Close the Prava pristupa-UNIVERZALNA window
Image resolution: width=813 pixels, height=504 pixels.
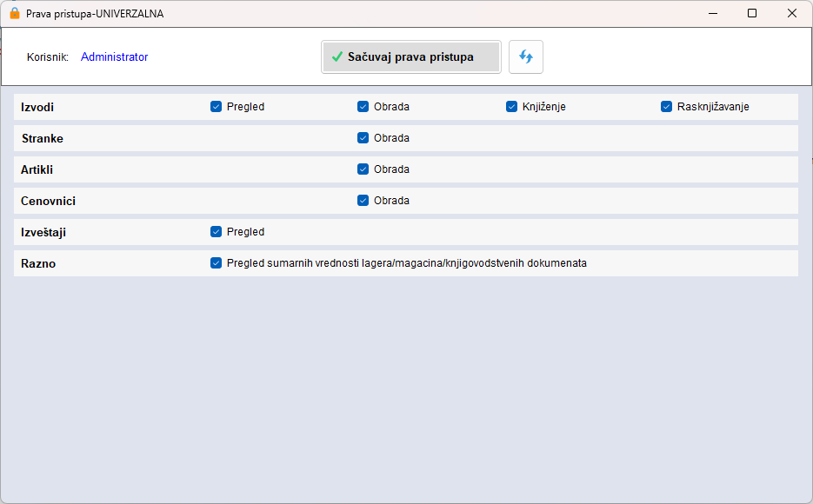coord(792,13)
